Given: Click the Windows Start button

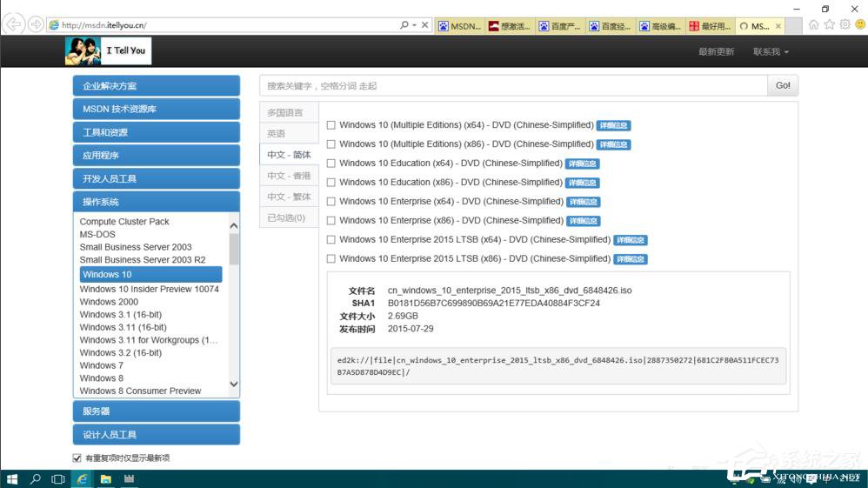Looking at the screenshot, I should click(12, 478).
